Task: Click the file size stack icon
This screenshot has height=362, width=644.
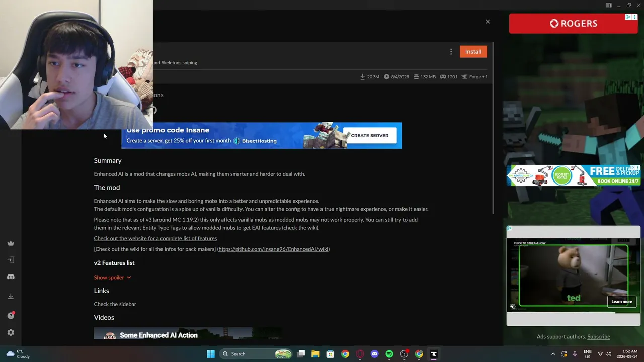Action: pyautogui.click(x=416, y=77)
